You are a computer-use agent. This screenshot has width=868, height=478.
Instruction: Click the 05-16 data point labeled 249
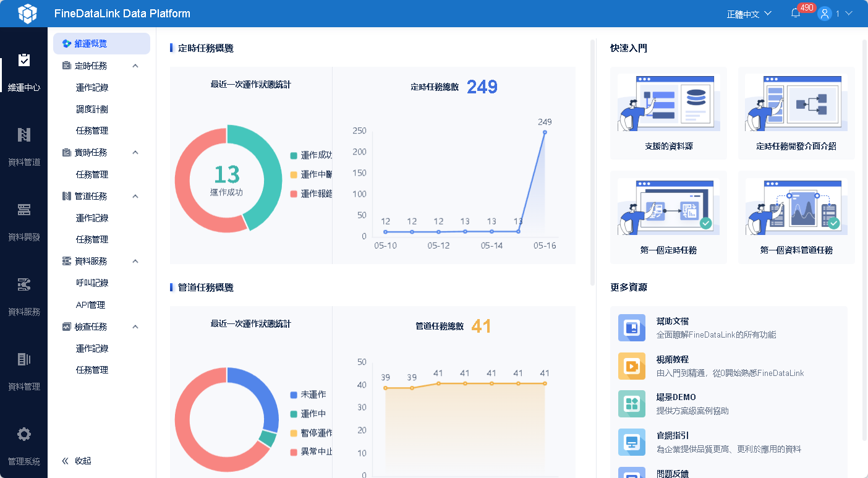(545, 132)
